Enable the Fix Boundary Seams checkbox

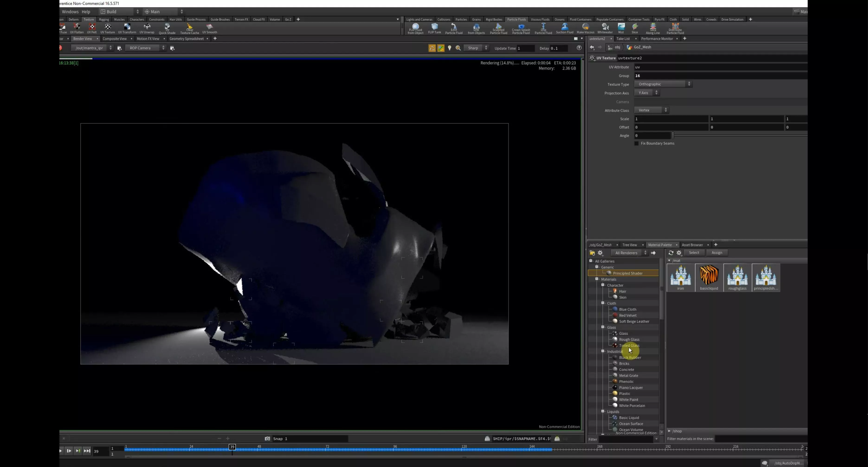tap(636, 143)
